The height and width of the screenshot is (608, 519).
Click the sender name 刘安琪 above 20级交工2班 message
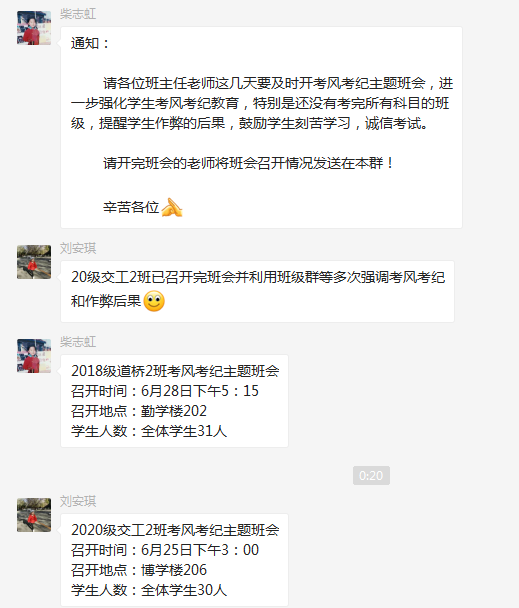78,248
